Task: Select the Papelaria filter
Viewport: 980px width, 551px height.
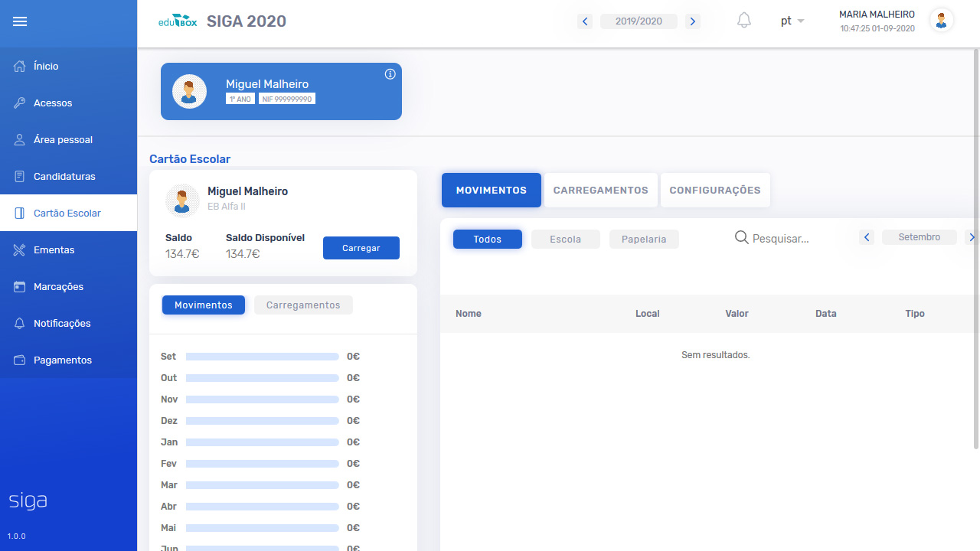Action: pyautogui.click(x=644, y=240)
